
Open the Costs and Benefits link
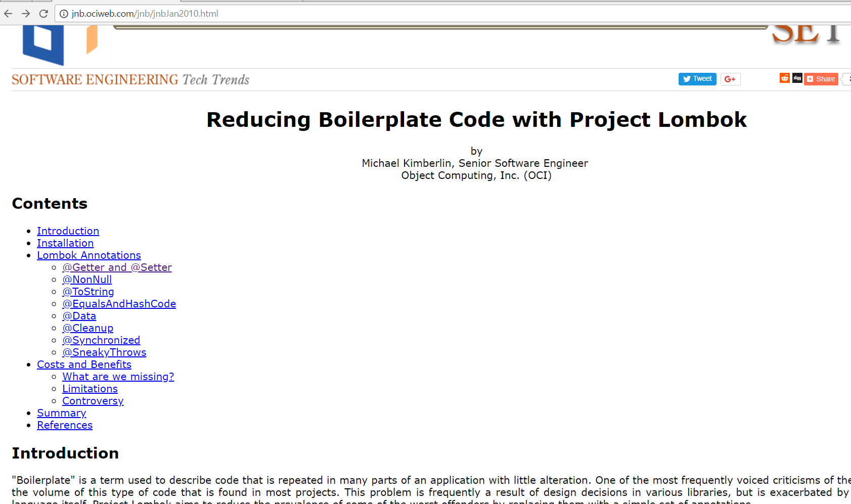pyautogui.click(x=84, y=364)
